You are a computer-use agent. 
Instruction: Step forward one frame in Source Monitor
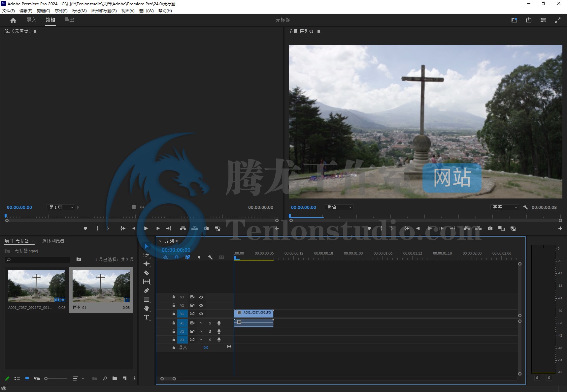coord(157,228)
